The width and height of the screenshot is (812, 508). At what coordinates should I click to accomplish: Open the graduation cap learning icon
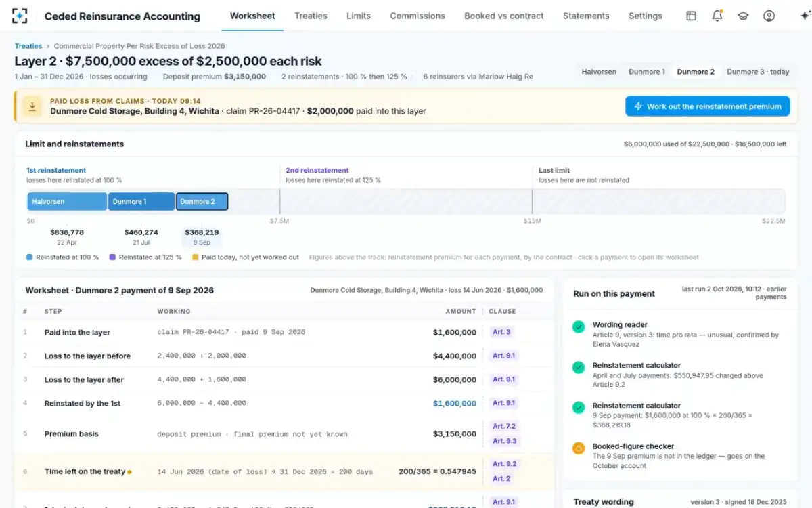point(743,16)
